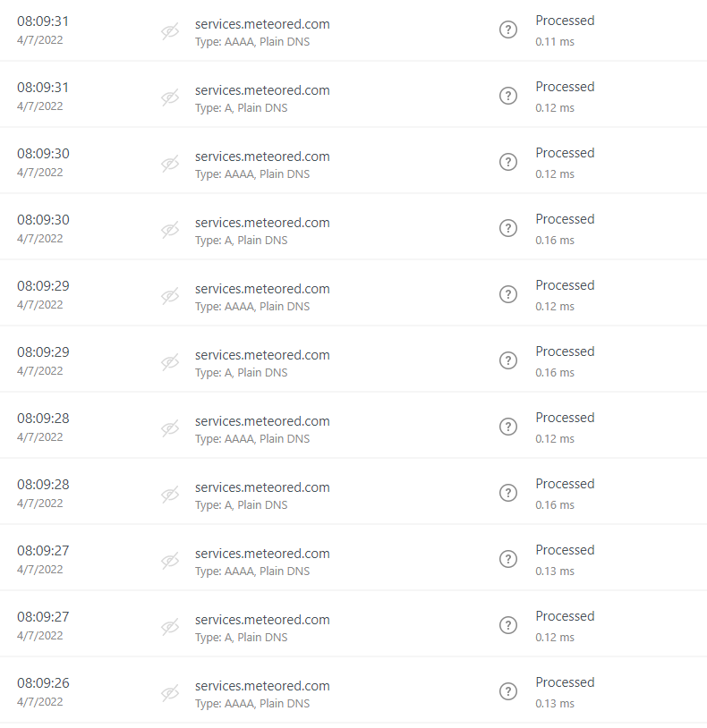Click the question mark icon for the 08:09:27 AAAA query
The width and height of the screenshot is (707, 728).
(508, 559)
